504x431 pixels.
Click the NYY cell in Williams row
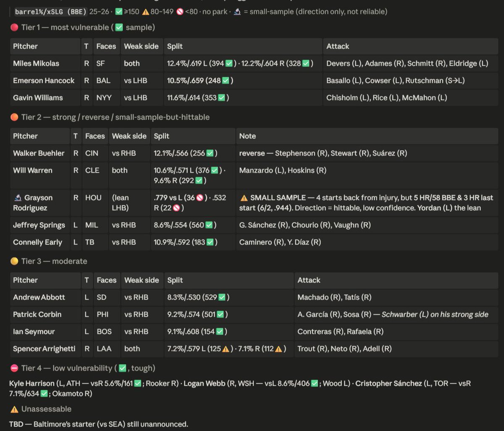click(x=107, y=98)
